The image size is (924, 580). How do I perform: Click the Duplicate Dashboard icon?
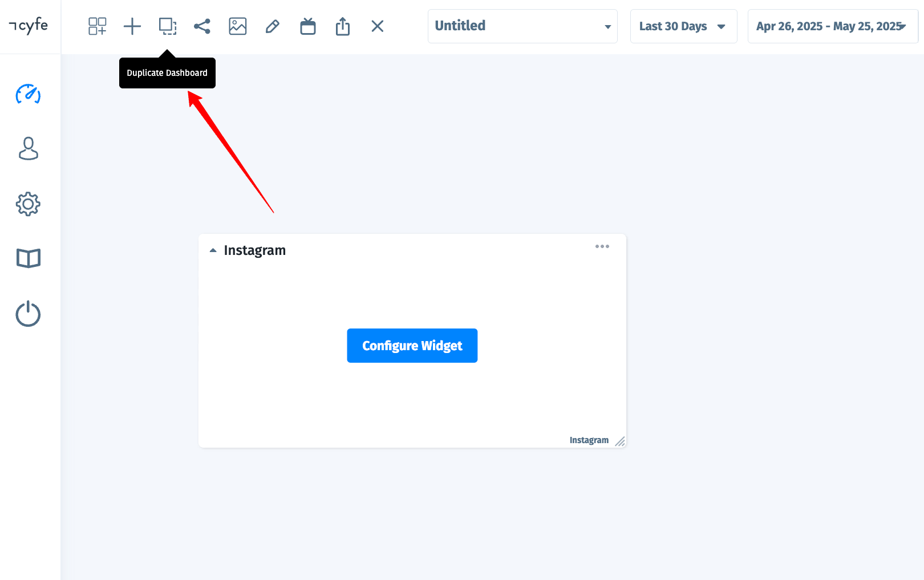tap(168, 26)
